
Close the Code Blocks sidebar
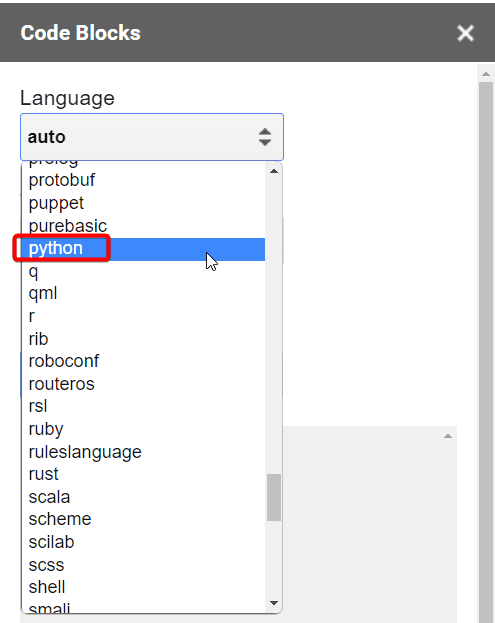click(x=465, y=33)
